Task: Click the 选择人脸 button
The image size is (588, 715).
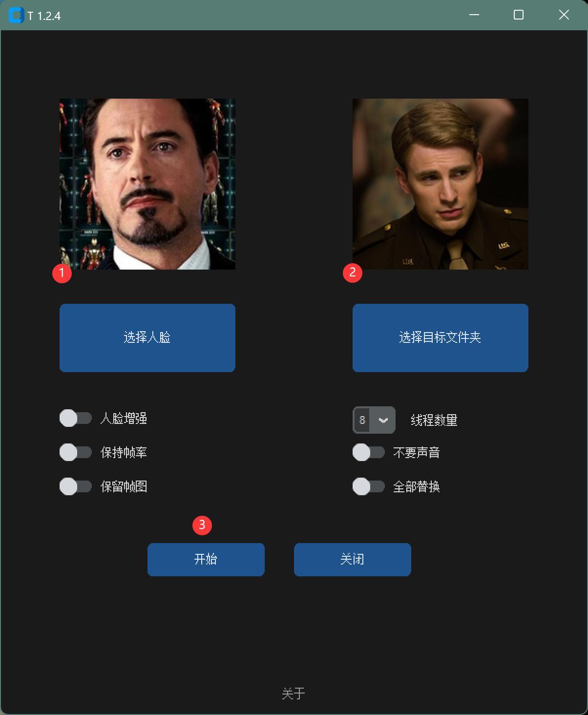Action: tap(147, 338)
